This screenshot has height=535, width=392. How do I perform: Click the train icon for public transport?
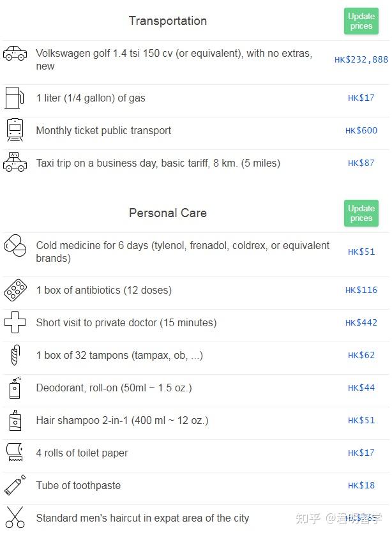15,130
